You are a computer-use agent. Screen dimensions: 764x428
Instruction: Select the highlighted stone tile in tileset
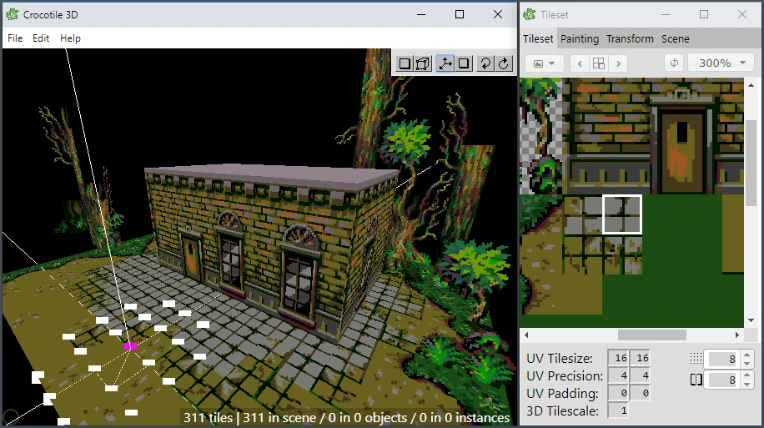tap(622, 214)
